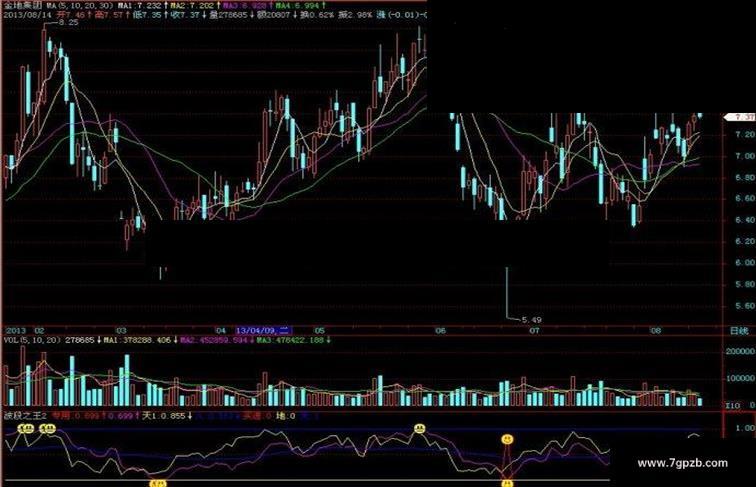This screenshot has height=487, width=756.
Task: Select the MA(5,10,20,30) indicator label
Action: tap(80, 5)
